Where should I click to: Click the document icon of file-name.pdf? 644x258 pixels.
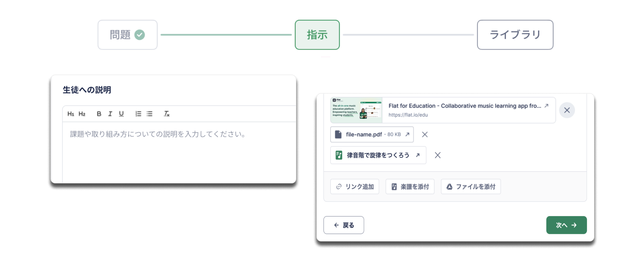click(x=338, y=135)
